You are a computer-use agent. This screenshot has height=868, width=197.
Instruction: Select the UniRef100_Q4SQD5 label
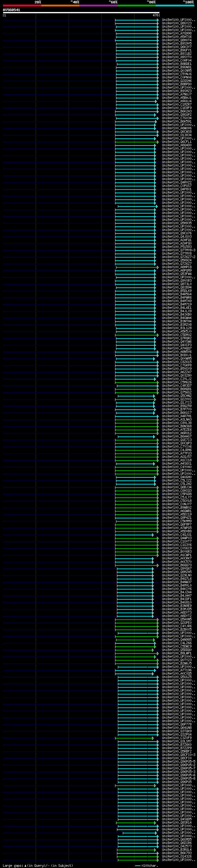(177, 819)
